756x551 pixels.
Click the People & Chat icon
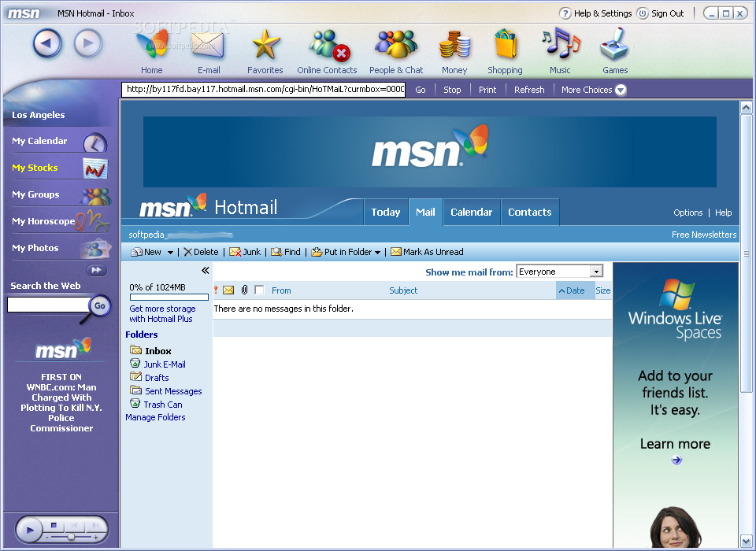click(x=396, y=46)
